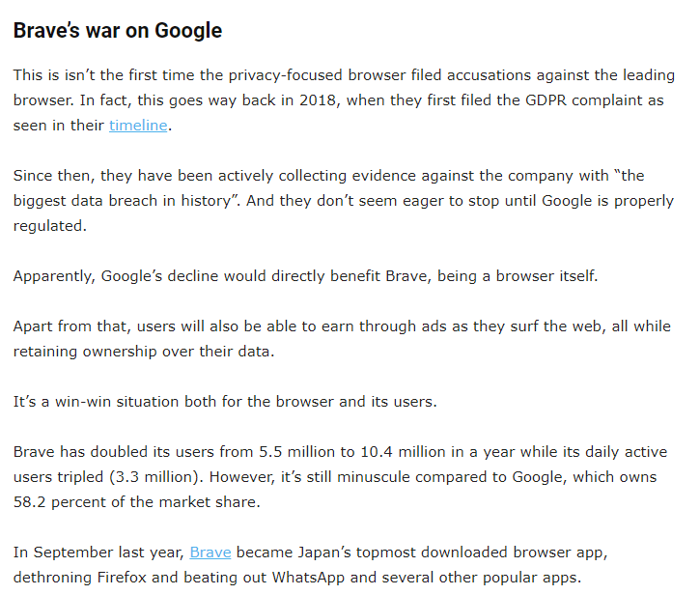Click the word Firefox in last line
This screenshot has height=595, width=700.
pos(122,578)
